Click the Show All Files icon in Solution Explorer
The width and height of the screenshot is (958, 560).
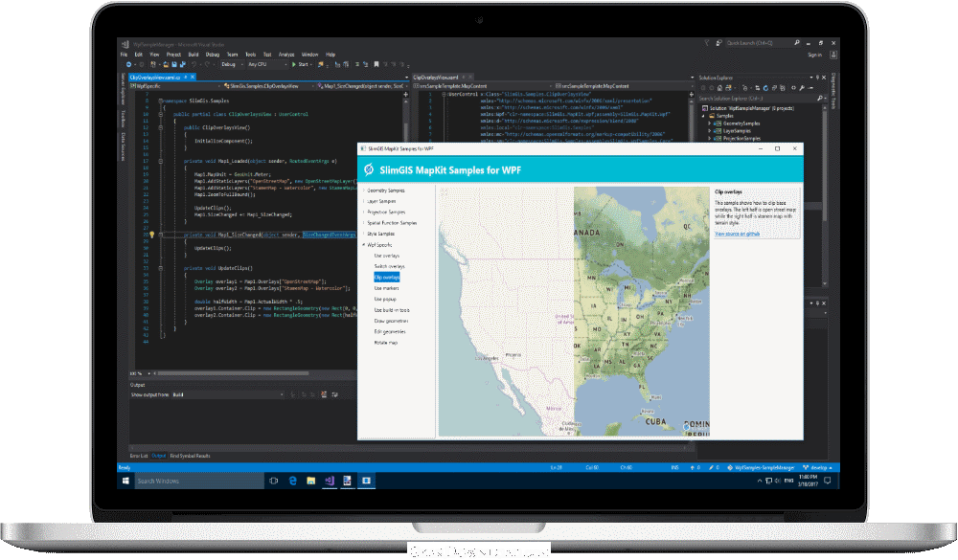tap(783, 88)
